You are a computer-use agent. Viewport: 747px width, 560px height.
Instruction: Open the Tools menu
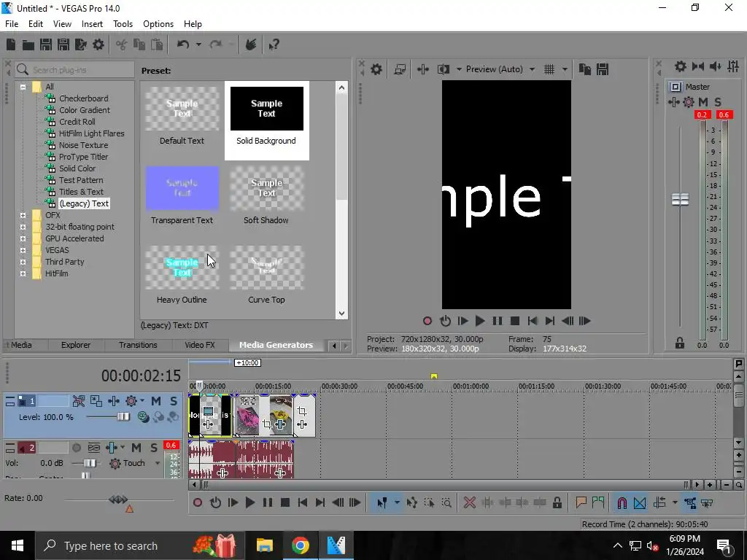point(123,24)
